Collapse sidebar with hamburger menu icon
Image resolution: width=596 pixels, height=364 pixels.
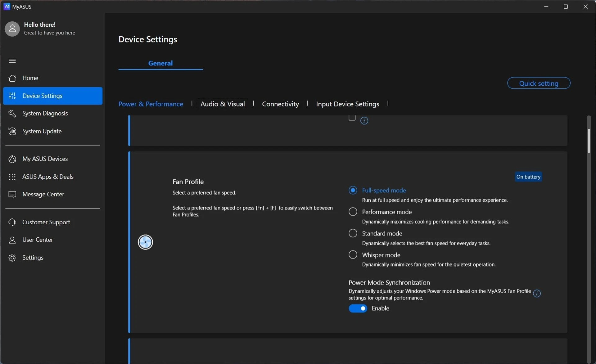(x=12, y=61)
